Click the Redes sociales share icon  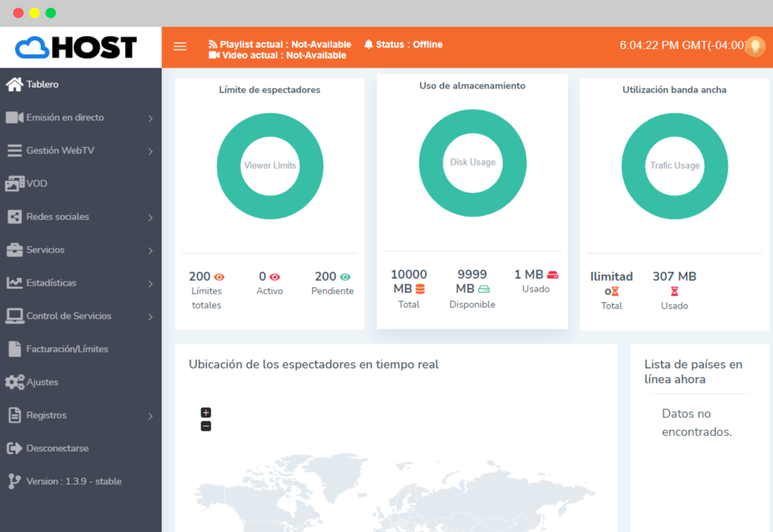pyautogui.click(x=14, y=217)
